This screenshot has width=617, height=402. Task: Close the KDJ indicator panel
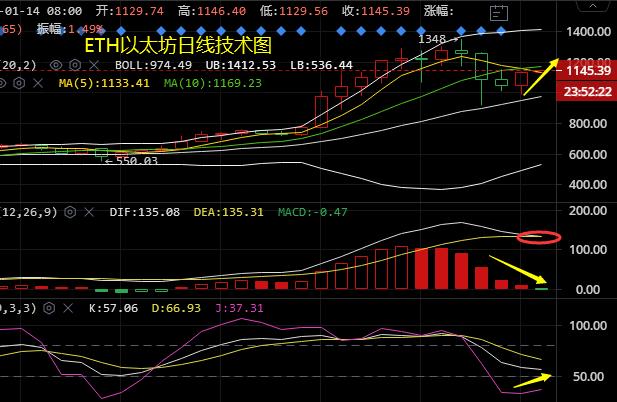coord(66,308)
